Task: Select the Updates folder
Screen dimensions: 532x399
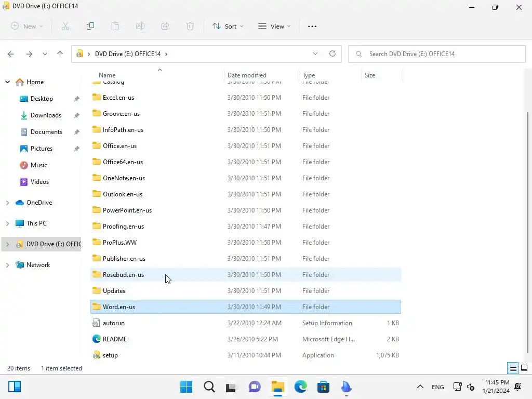Action: click(246, 291)
